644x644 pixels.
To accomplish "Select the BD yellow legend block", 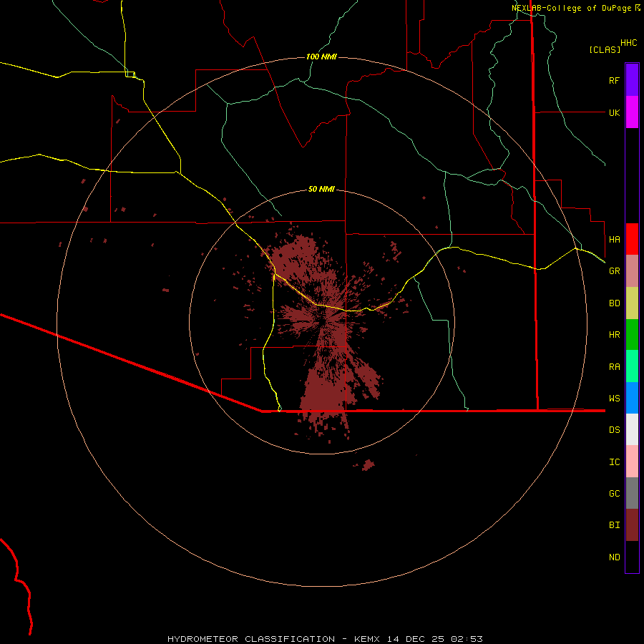I will (x=632, y=303).
